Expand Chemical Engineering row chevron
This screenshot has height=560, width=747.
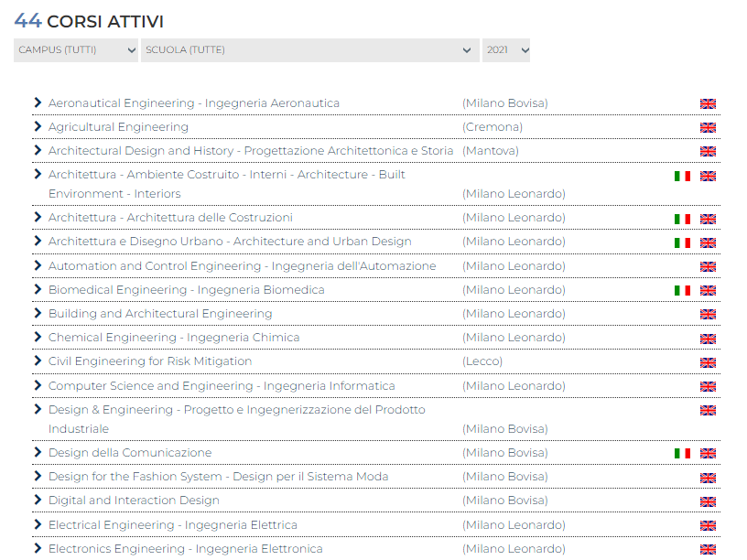(38, 337)
